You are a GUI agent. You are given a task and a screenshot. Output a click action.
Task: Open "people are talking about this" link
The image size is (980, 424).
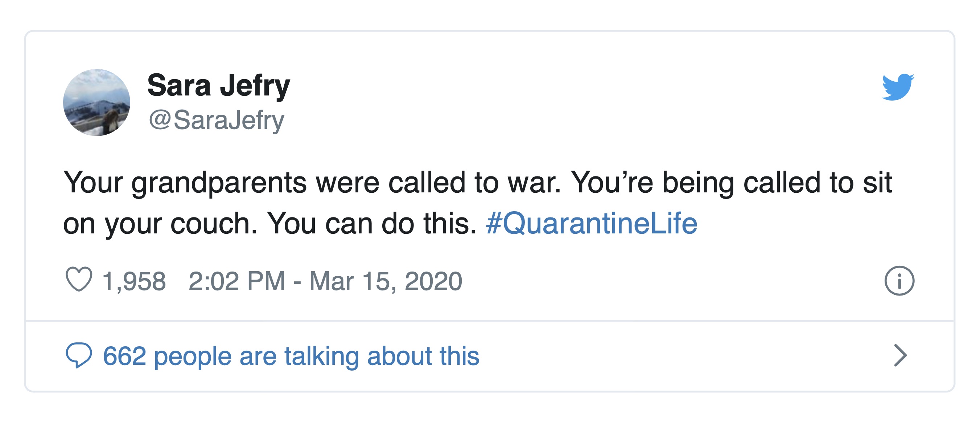pos(317,356)
